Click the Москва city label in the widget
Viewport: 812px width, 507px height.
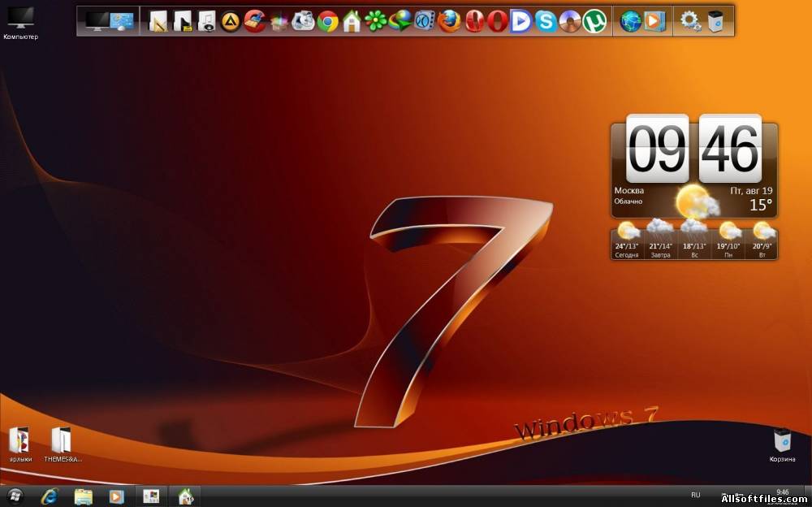tap(628, 191)
